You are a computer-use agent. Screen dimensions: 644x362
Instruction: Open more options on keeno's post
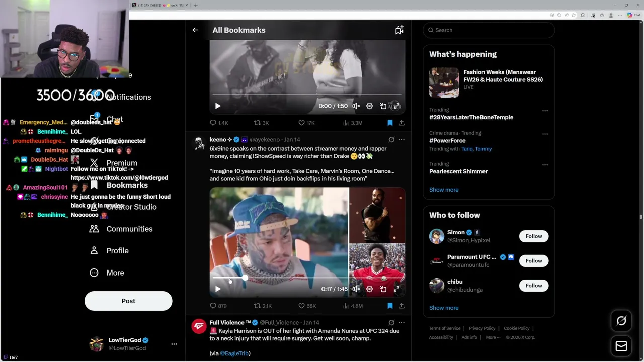[x=401, y=140]
